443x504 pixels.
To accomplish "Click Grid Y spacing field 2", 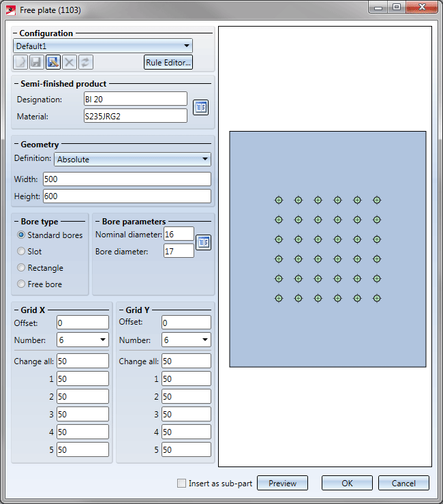I will click(186, 396).
